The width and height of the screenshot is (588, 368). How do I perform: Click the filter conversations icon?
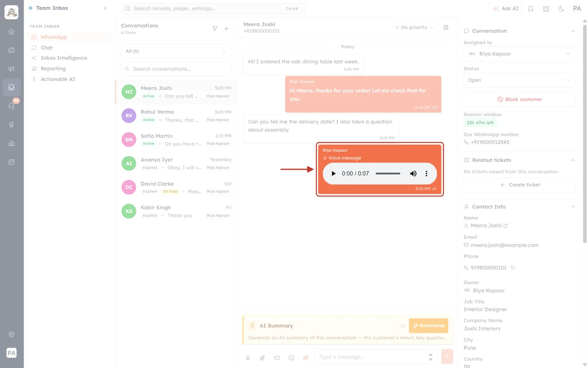point(215,29)
